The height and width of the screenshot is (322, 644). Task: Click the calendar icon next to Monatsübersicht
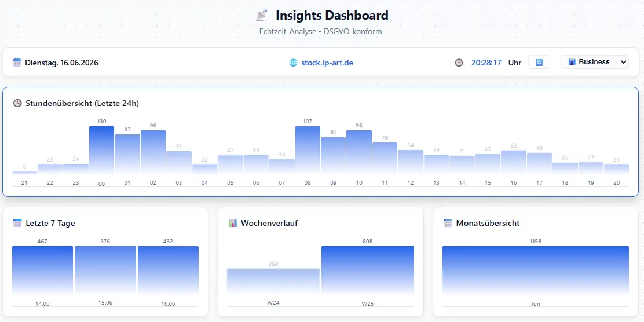coord(448,223)
